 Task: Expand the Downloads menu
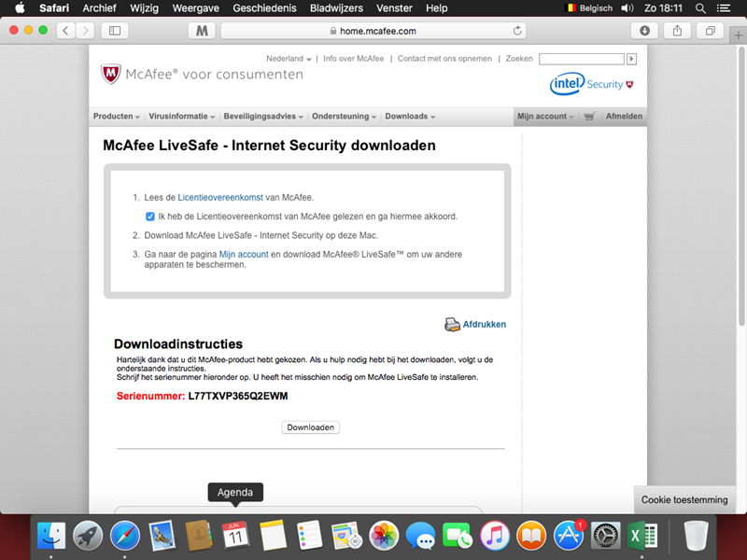point(410,116)
